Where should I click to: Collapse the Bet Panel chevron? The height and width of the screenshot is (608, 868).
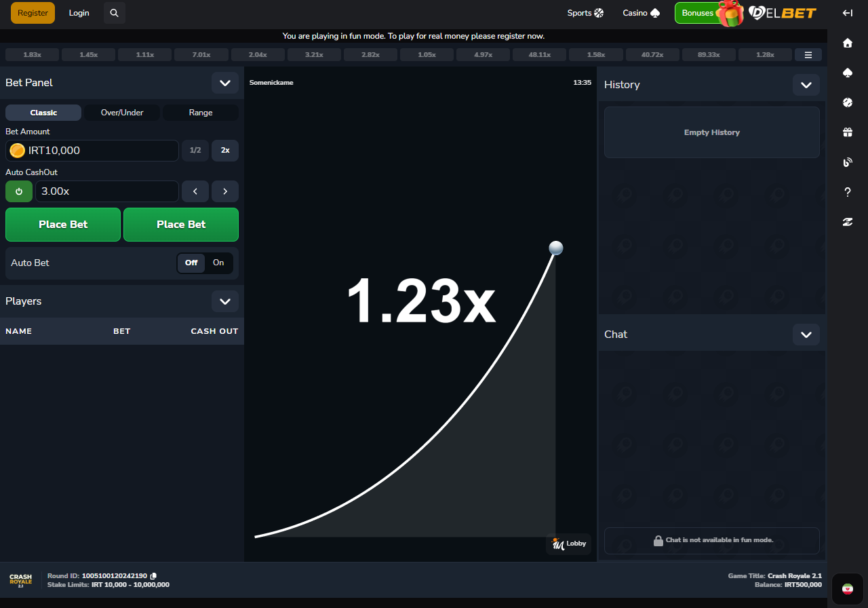point(224,83)
